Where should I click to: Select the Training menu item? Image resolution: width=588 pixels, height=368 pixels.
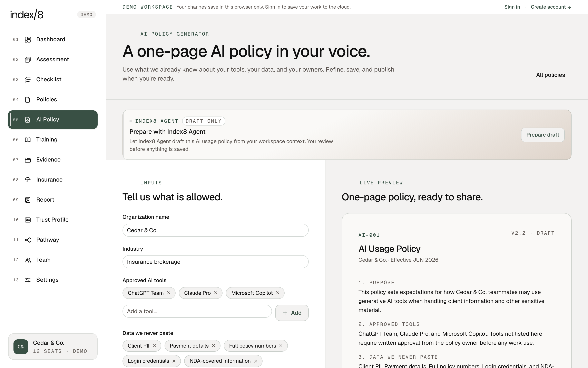53,140
